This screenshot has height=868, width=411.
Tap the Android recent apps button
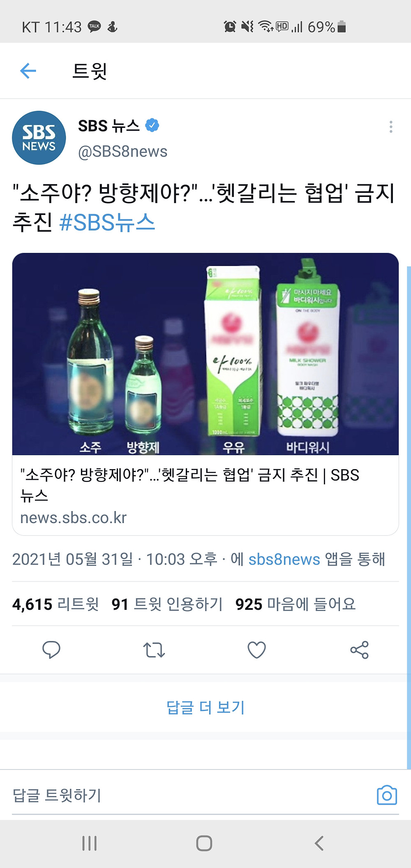click(89, 843)
